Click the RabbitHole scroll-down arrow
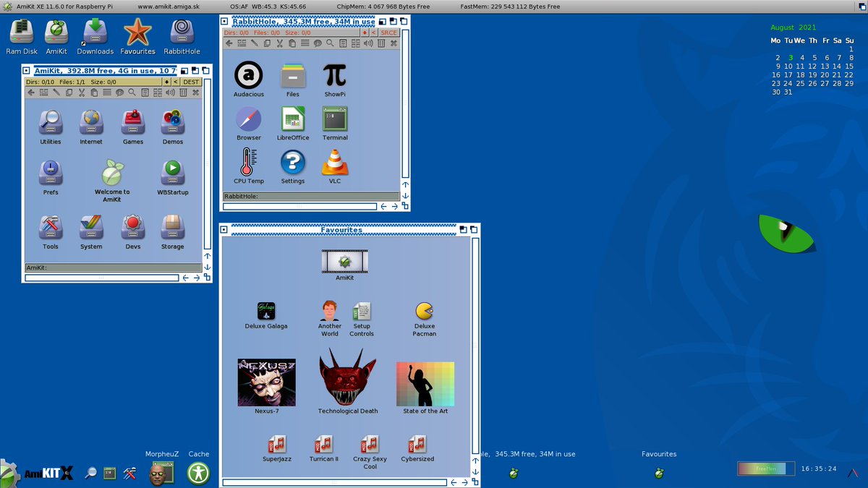This screenshot has width=868, height=488. (x=405, y=195)
